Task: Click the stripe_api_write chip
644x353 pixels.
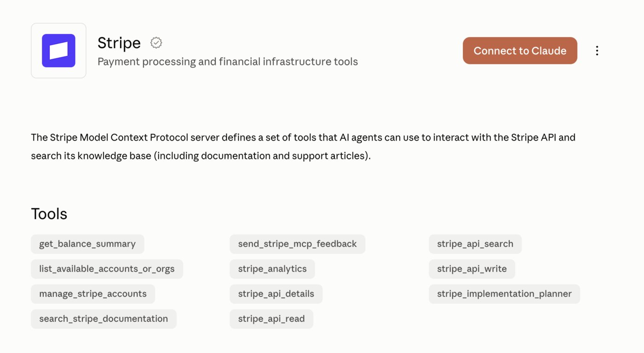Action: click(472, 269)
